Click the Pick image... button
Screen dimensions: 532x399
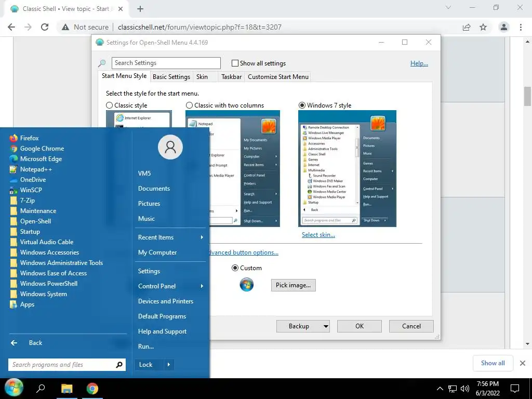(x=293, y=285)
